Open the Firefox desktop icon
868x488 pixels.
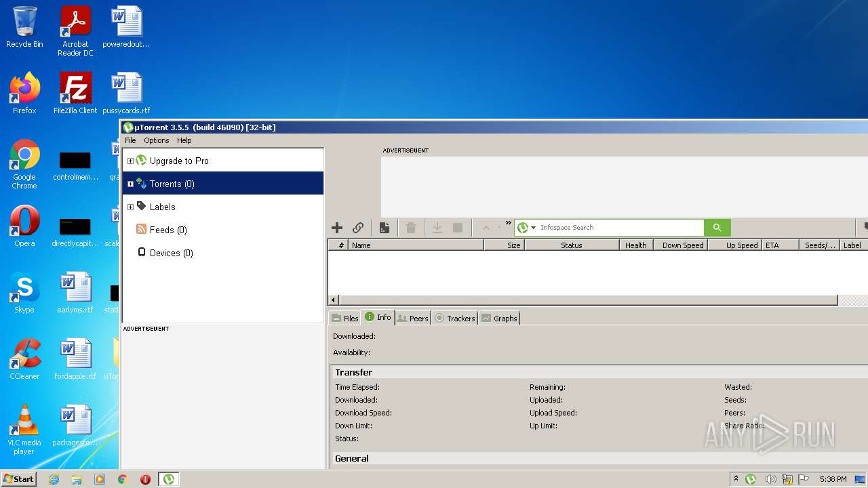24,94
